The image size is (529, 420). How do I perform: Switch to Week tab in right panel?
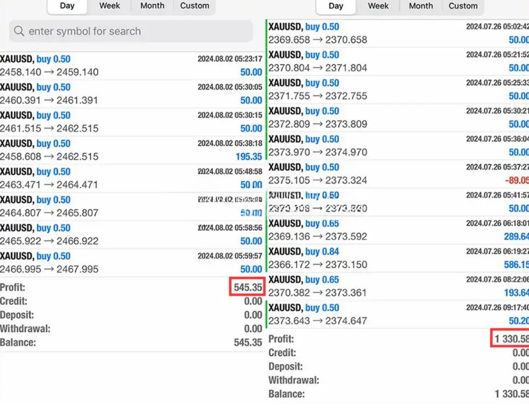pos(378,6)
